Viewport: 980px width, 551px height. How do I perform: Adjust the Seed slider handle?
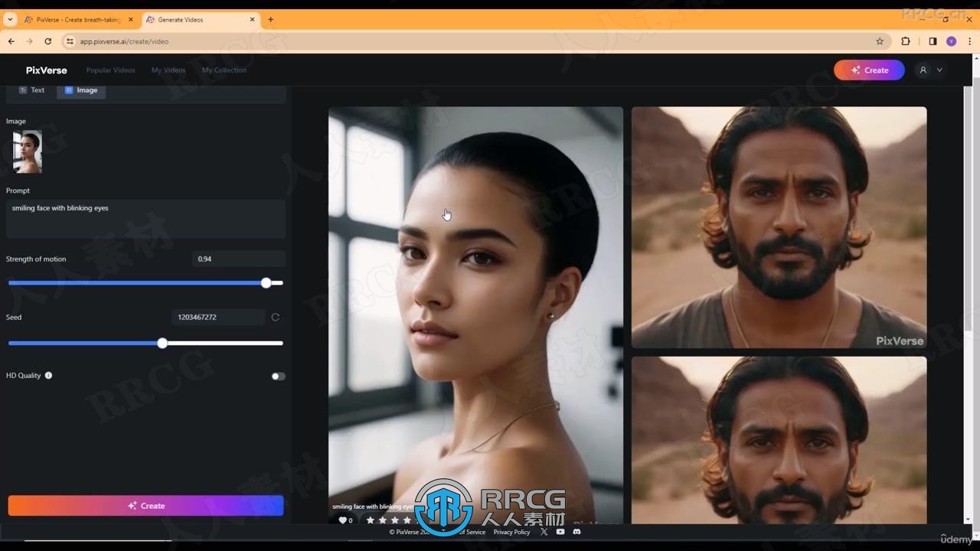pyautogui.click(x=162, y=344)
